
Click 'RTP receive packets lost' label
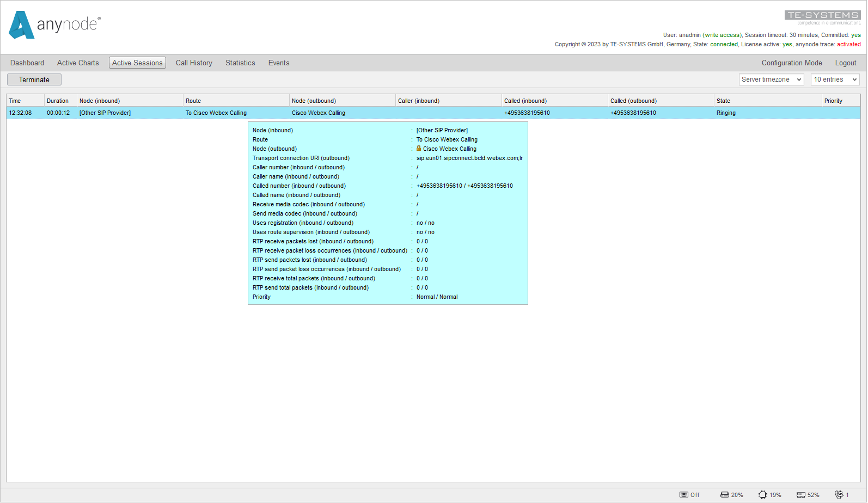pos(313,241)
